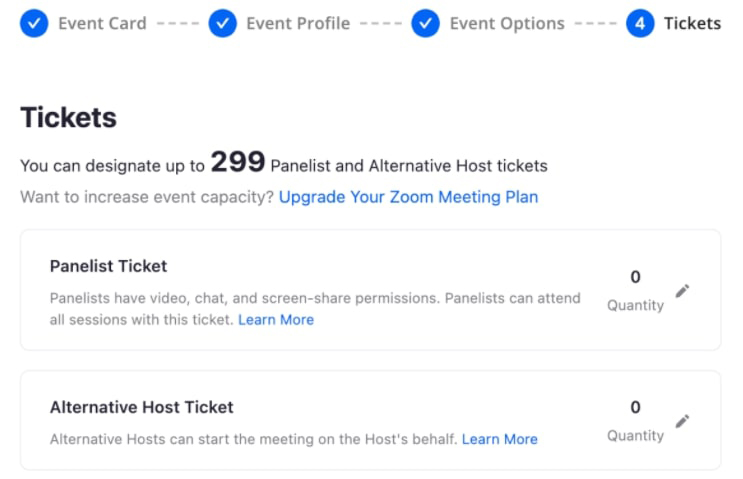Go to the Event Card step label
Image resolution: width=743 pixels, height=479 pixels.
[x=102, y=23]
